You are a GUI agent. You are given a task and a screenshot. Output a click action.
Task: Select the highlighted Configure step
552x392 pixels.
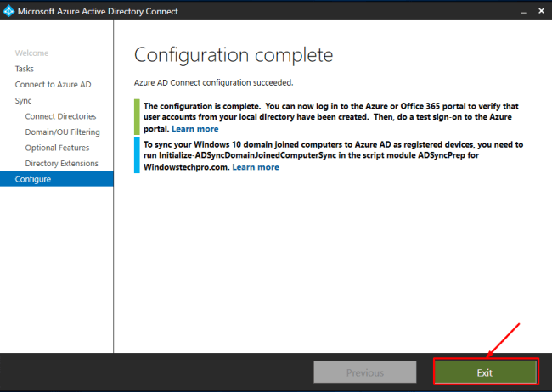coord(57,179)
